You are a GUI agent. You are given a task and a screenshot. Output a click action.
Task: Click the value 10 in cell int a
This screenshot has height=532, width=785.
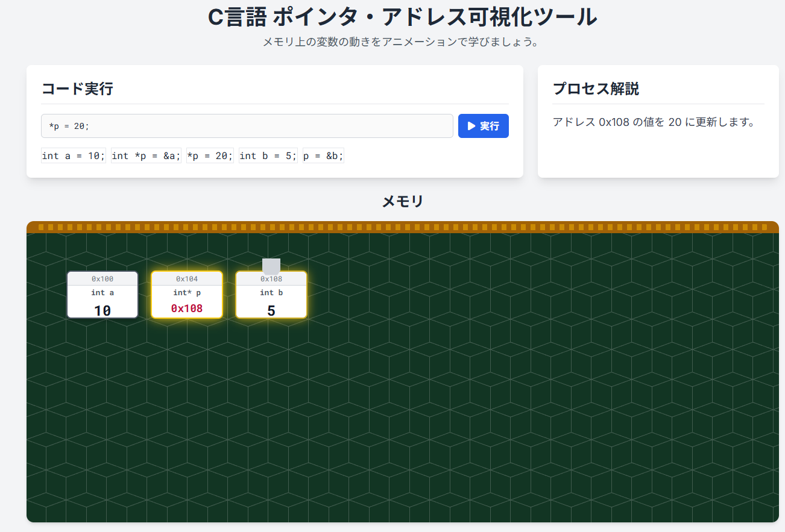click(102, 310)
